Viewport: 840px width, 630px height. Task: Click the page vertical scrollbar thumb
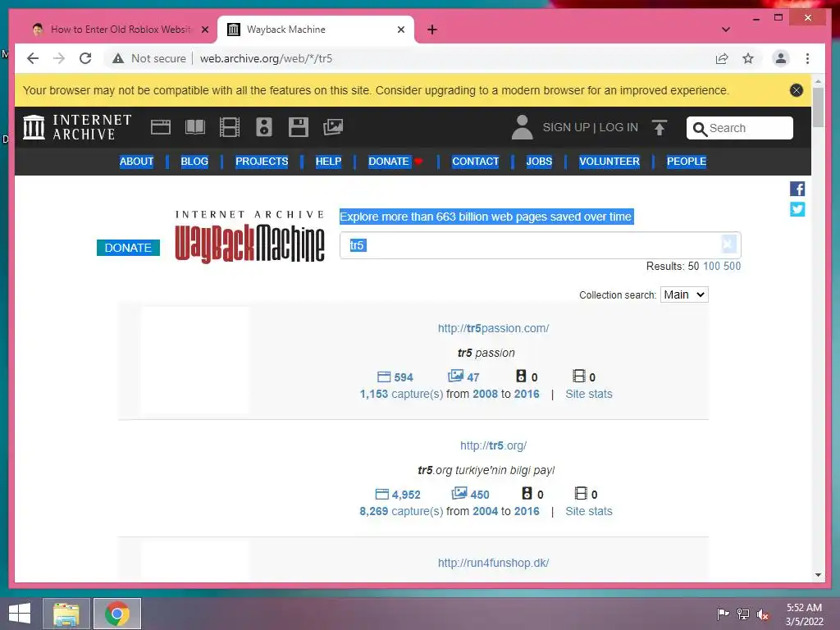coord(818,107)
